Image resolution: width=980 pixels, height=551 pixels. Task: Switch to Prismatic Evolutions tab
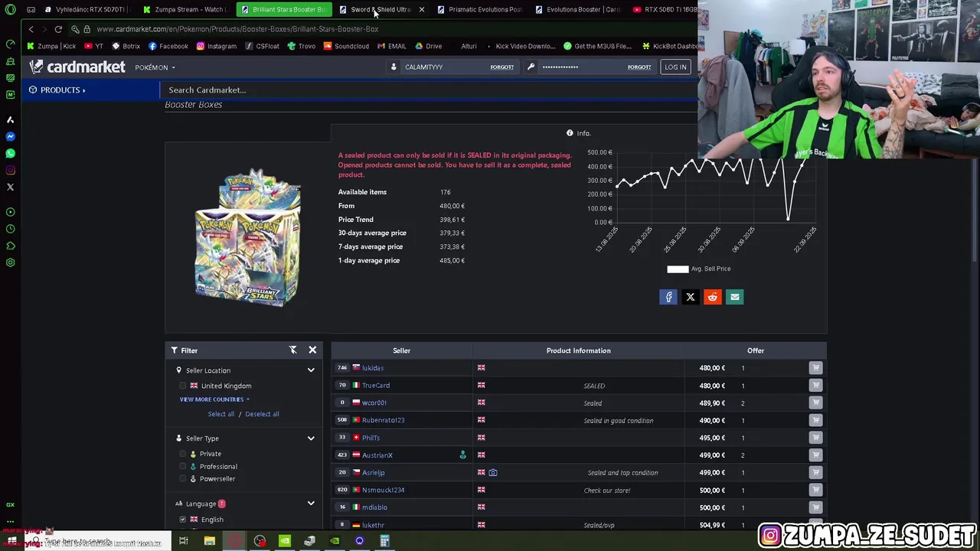point(479,9)
